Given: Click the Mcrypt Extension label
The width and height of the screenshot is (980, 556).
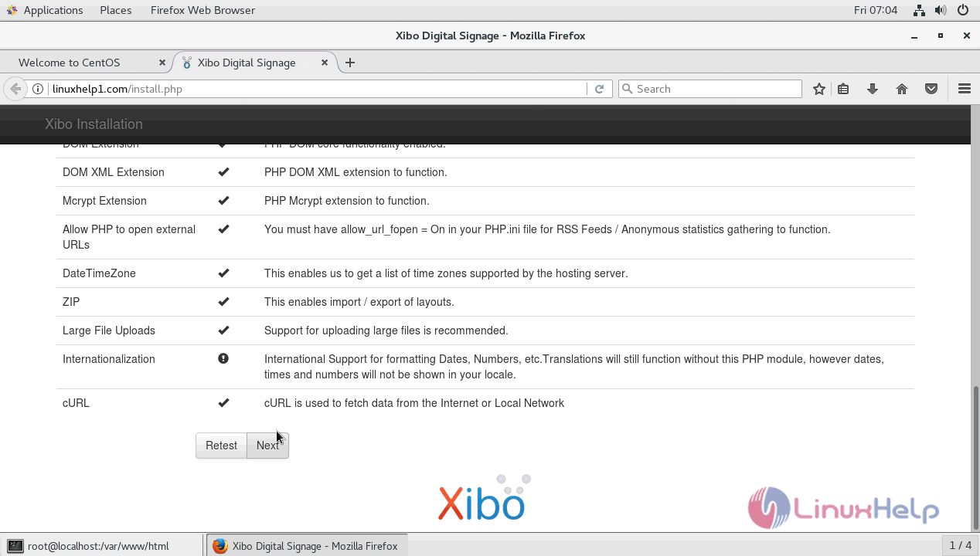Looking at the screenshot, I should (104, 201).
